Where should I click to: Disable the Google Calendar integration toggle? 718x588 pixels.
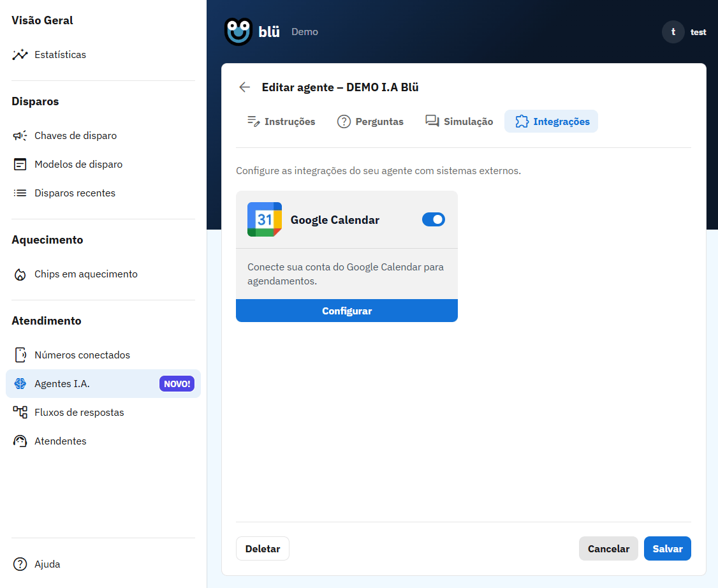pyautogui.click(x=434, y=219)
